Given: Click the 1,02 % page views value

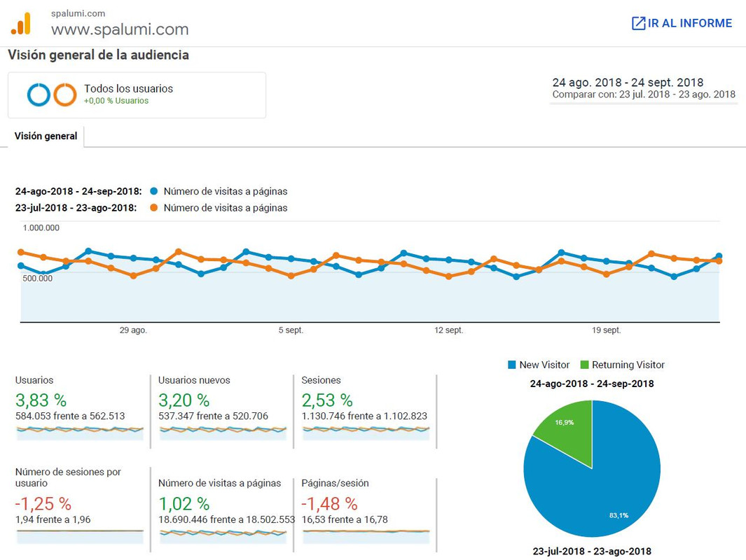Looking at the screenshot, I should click(x=184, y=503).
